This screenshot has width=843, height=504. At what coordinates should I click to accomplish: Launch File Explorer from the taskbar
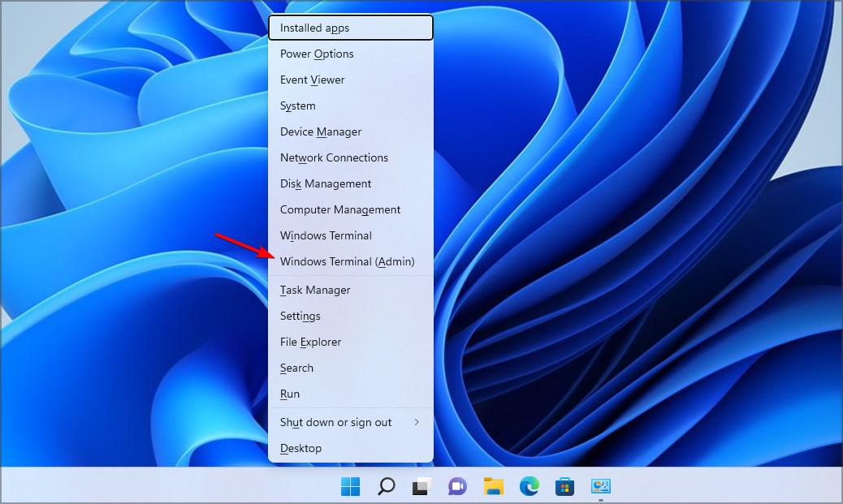[x=493, y=486]
